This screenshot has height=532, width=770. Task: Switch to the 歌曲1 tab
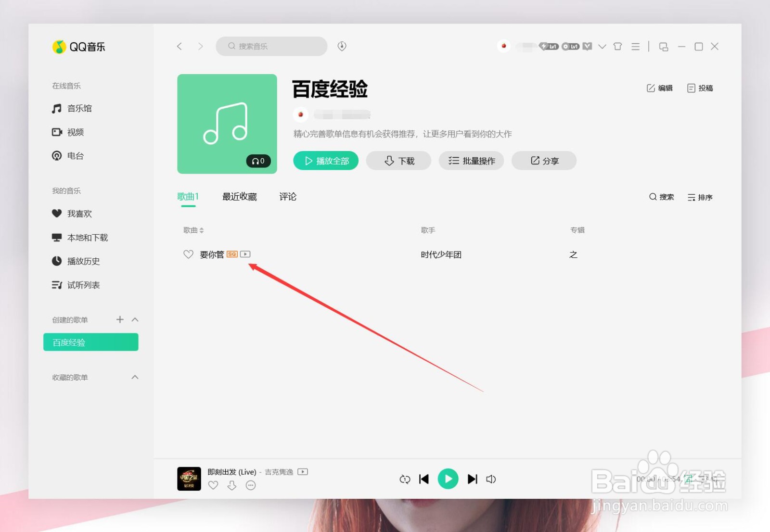[188, 196]
